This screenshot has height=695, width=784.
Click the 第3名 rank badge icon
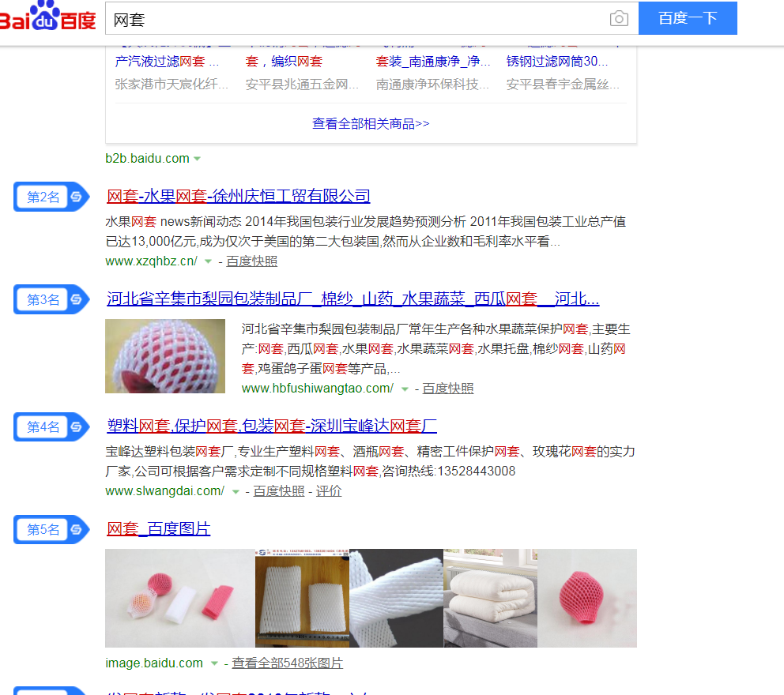click(51, 299)
